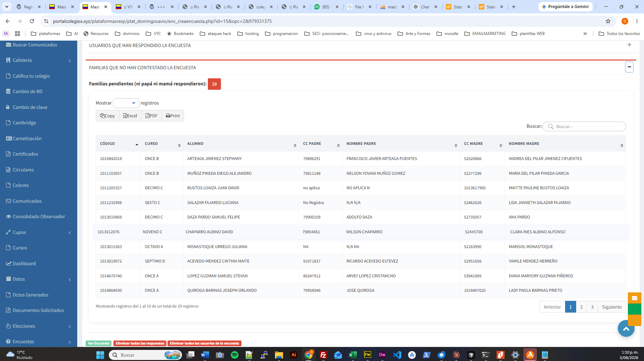644x361 pixels.
Task: Expand the Encuestas sidebar submenu
Action: coord(39,342)
